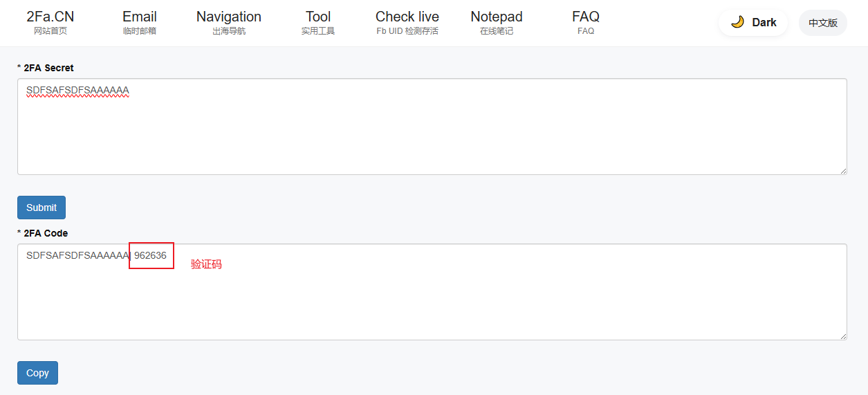Toggle Dark mode
This screenshot has height=395, width=868.
(753, 23)
